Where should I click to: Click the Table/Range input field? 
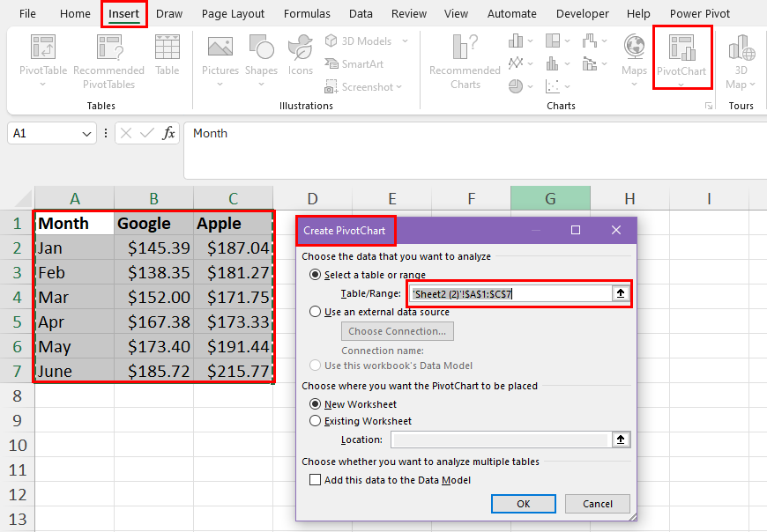[x=510, y=293]
